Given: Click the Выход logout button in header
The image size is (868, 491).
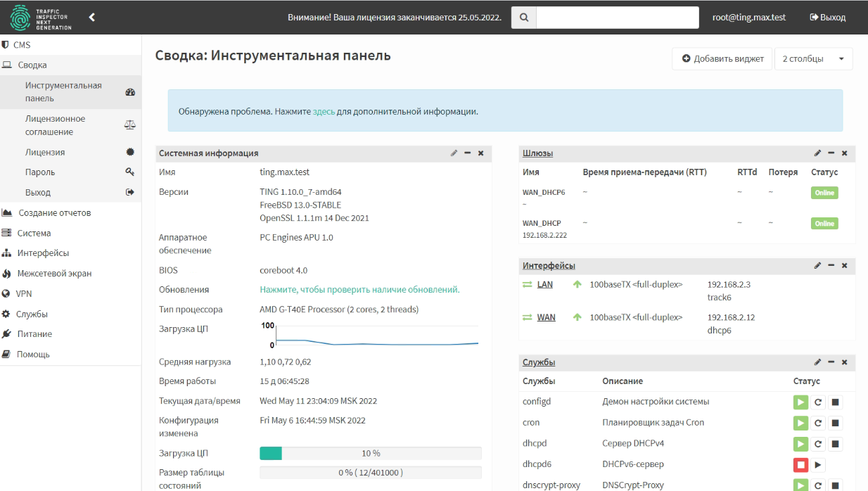Looking at the screenshot, I should pyautogui.click(x=828, y=18).
